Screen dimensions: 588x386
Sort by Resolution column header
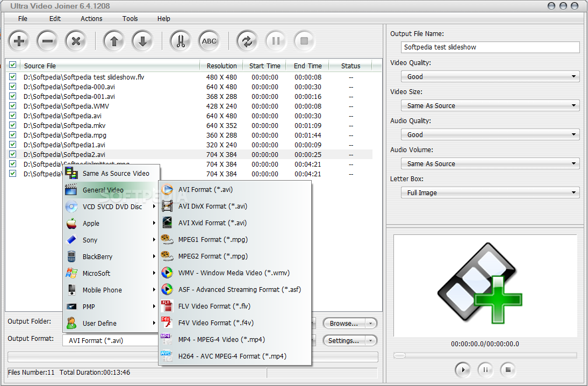(221, 66)
